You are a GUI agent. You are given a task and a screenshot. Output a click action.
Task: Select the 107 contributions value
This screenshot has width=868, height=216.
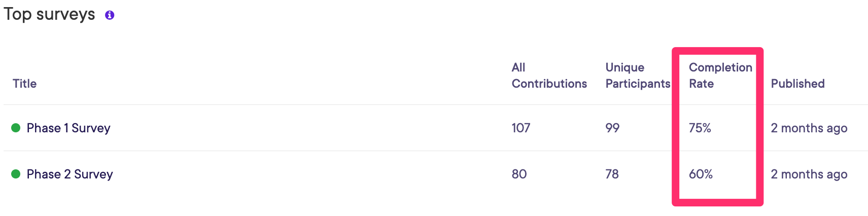click(x=520, y=128)
